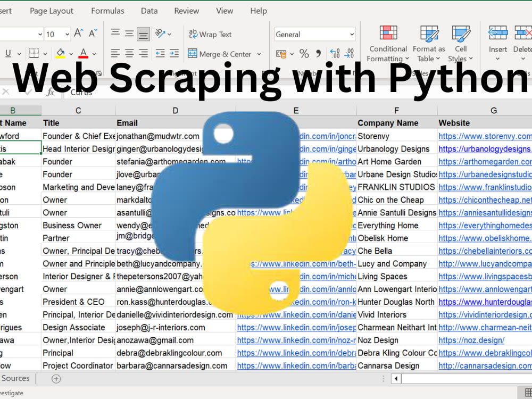Select the Project Coordinator title cell
This screenshot has height=399, width=532.
pyautogui.click(x=78, y=366)
